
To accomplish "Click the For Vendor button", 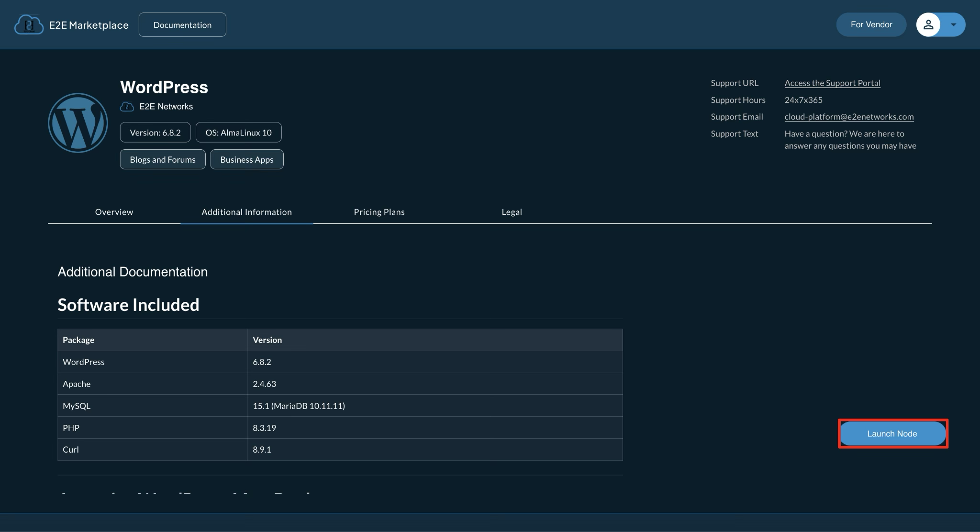I will click(871, 24).
